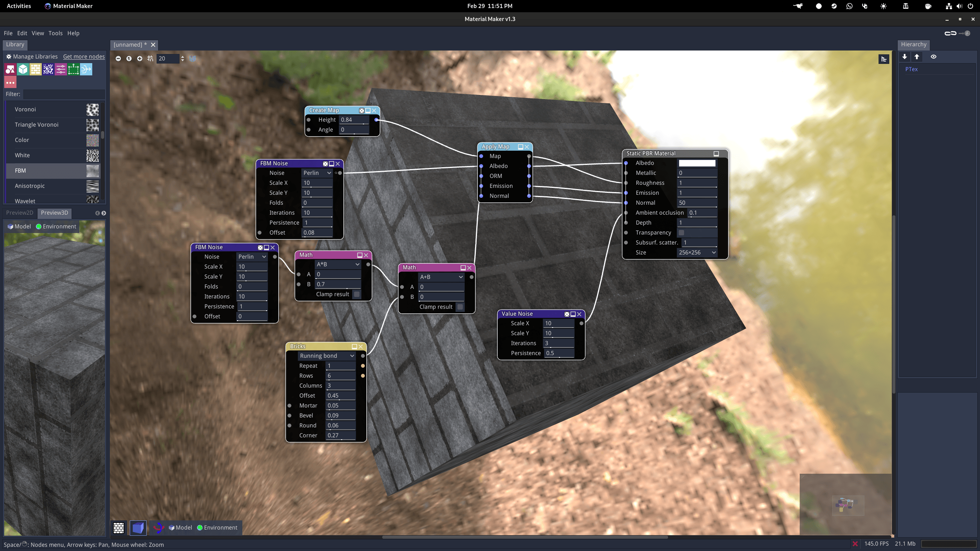Expand the Size 256×256 dropdown

pos(697,253)
